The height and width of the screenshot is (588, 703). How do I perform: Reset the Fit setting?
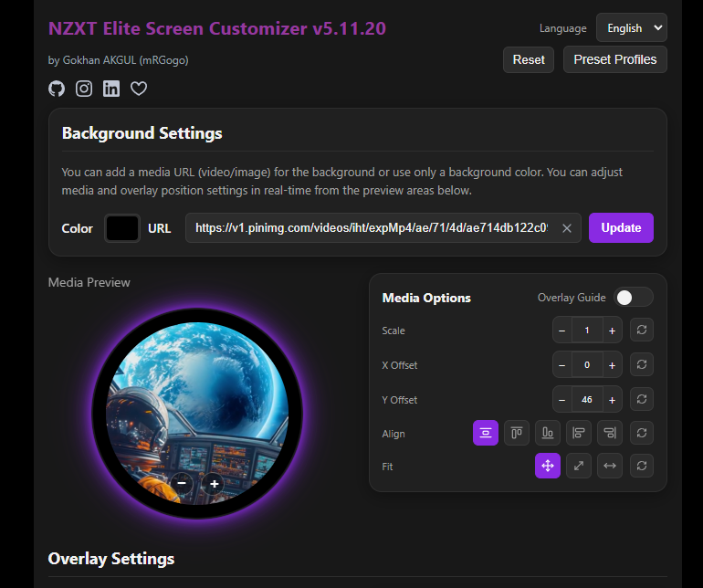click(642, 466)
